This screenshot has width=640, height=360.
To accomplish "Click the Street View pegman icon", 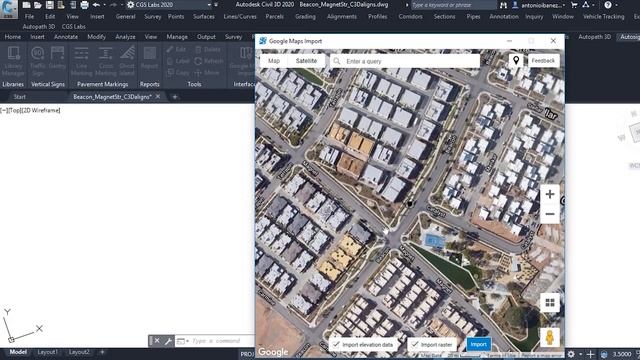I will point(550,338).
